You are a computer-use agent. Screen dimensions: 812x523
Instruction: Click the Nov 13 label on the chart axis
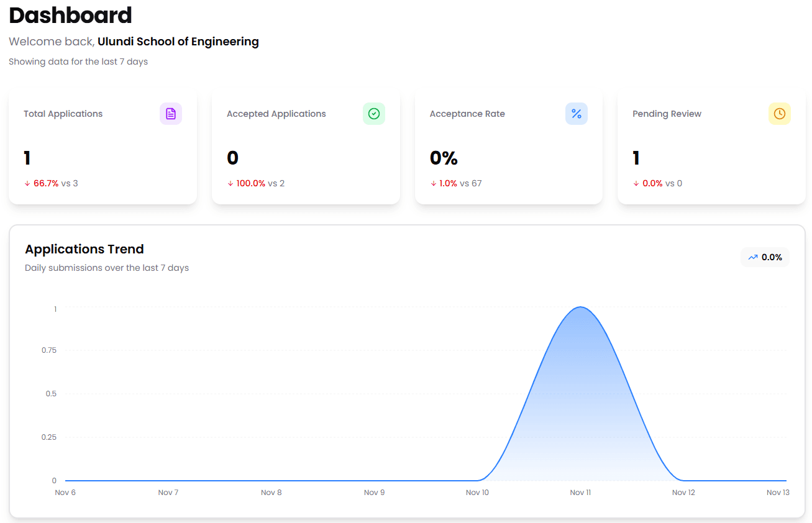pos(778,492)
